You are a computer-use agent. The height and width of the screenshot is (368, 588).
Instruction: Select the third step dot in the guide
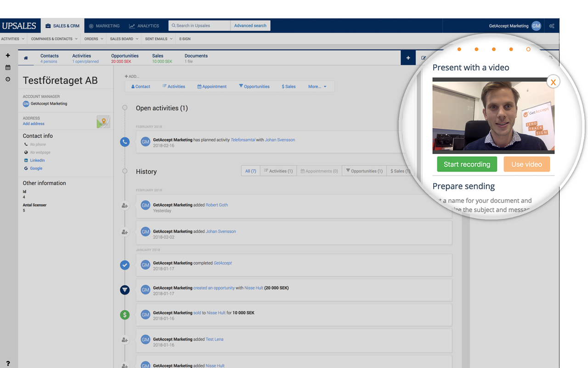tap(494, 49)
